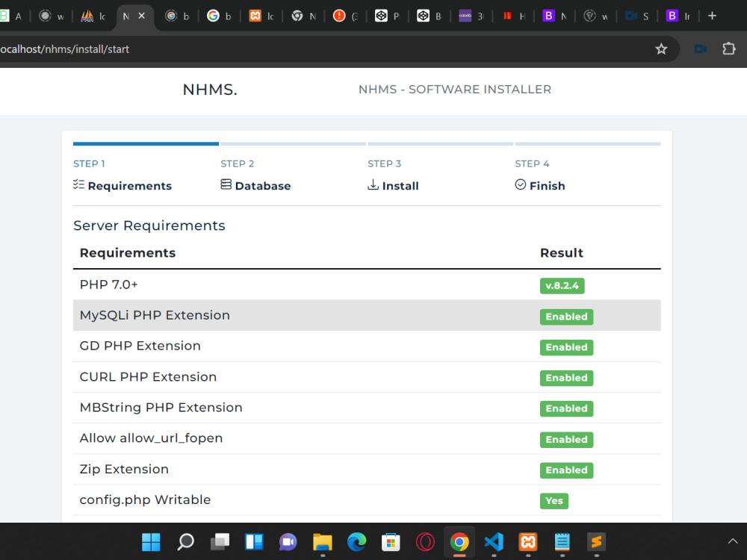
Task: Launch Microsoft Edge from the taskbar
Action: 356,542
